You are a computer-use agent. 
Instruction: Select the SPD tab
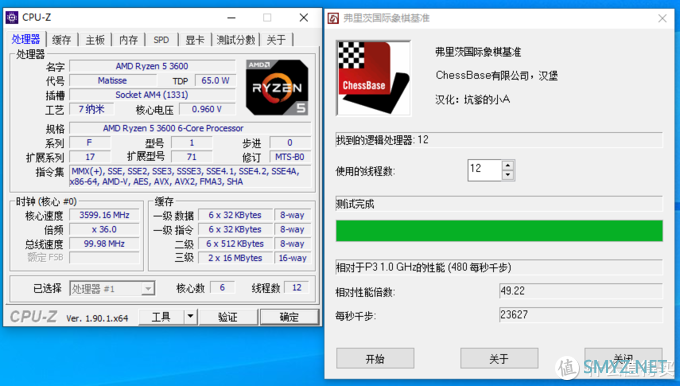(x=161, y=40)
